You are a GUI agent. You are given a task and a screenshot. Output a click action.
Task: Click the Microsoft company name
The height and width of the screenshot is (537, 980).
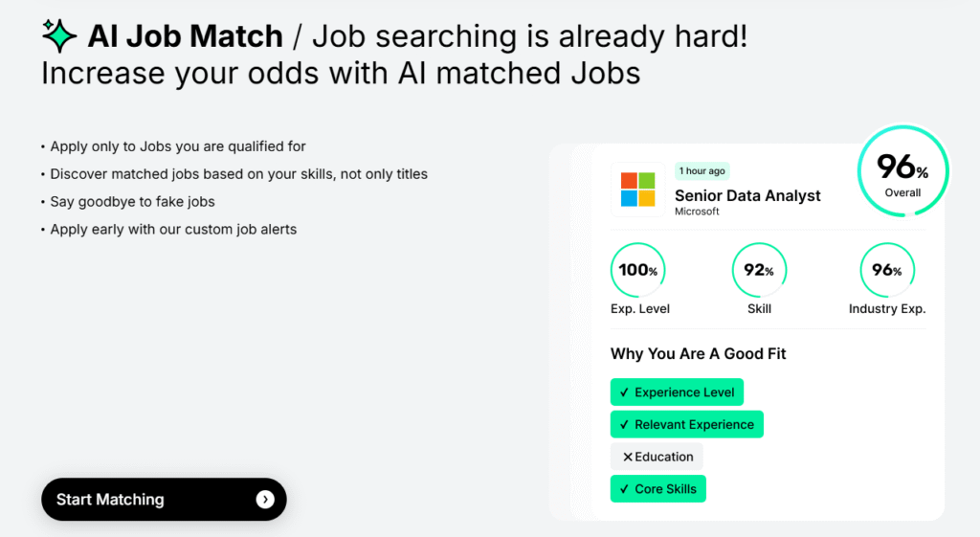[697, 212]
